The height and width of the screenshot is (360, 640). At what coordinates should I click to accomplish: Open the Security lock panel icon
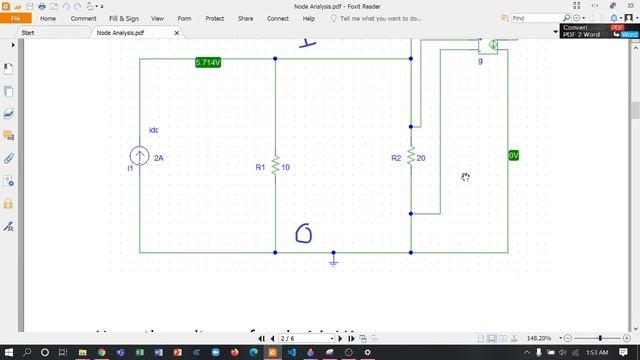click(8, 203)
